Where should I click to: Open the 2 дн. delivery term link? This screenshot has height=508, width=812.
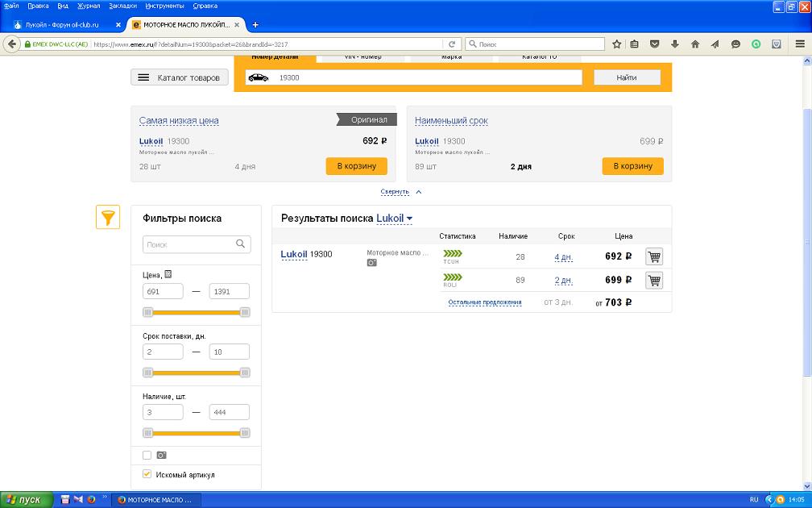click(563, 281)
